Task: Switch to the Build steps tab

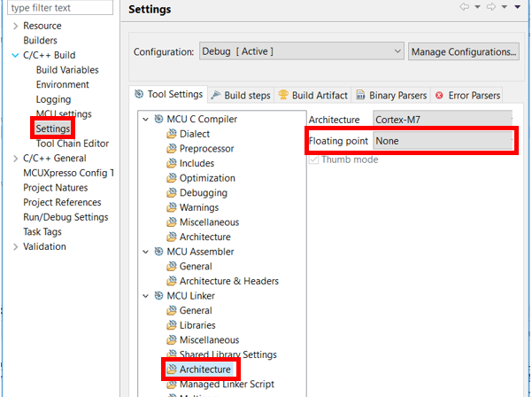Action: 241,95
